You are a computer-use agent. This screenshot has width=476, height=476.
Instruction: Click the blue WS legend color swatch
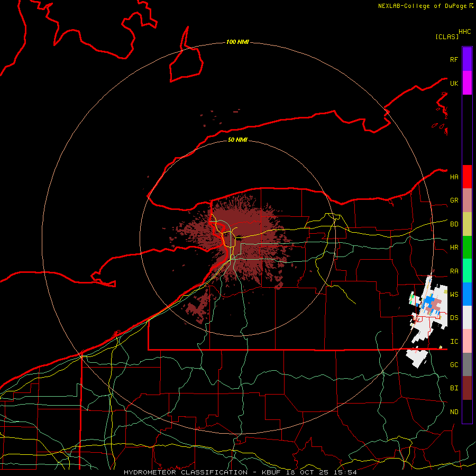467,294
